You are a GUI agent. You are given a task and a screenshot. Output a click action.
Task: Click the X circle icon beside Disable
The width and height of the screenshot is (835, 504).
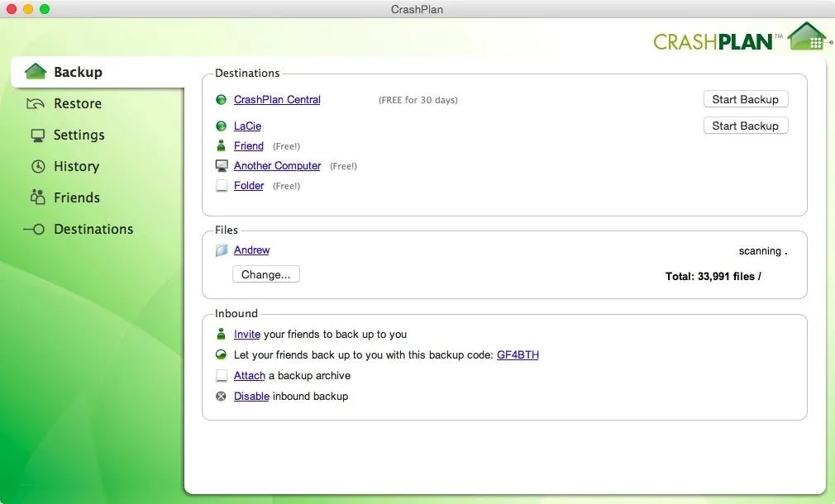pos(221,396)
